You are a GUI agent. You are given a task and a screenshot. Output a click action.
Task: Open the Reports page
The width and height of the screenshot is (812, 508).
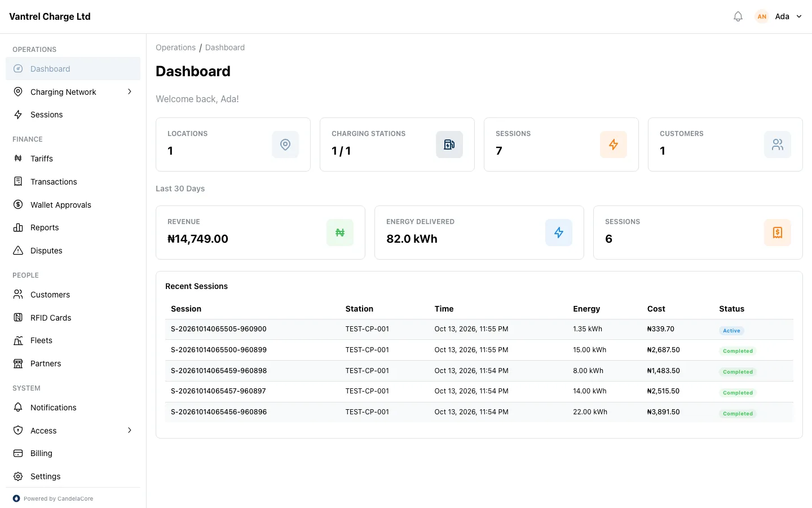[x=73, y=227]
